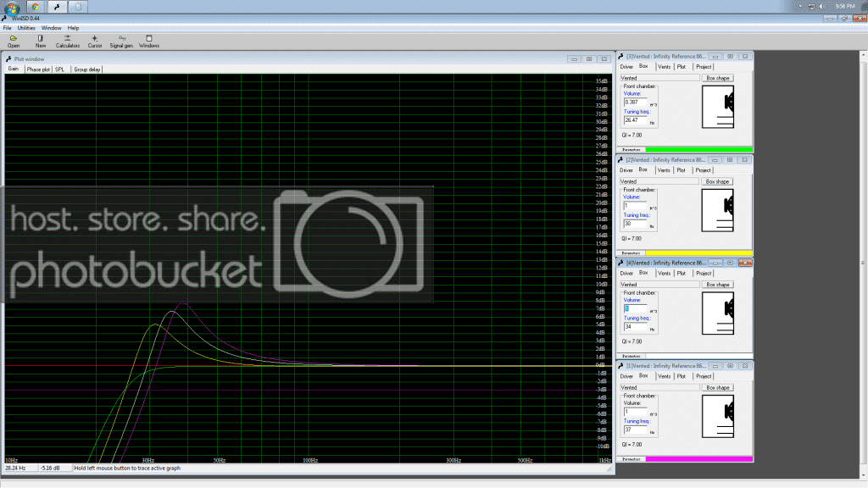Click yellow plot color bar of project [2]
The width and height of the screenshot is (868, 488).
click(699, 252)
